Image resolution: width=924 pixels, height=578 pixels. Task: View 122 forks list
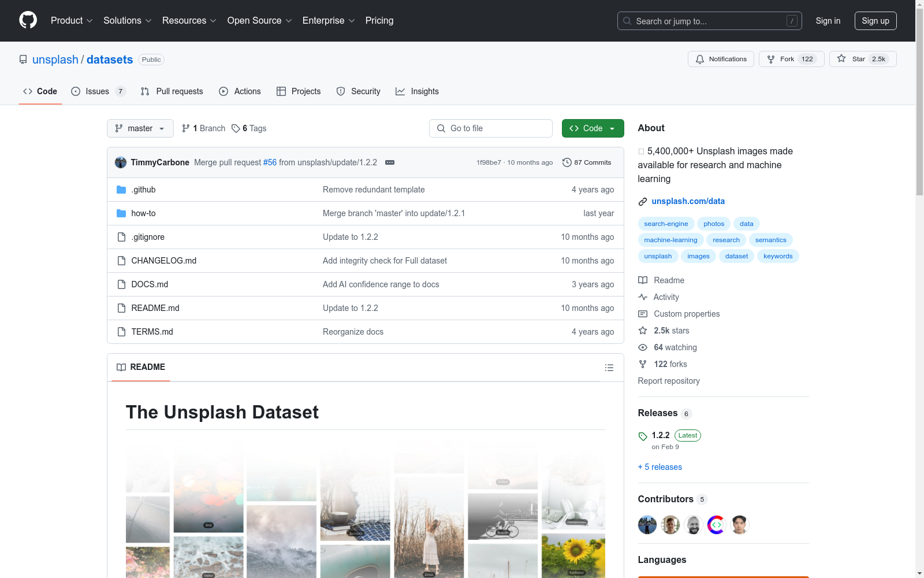click(663, 364)
